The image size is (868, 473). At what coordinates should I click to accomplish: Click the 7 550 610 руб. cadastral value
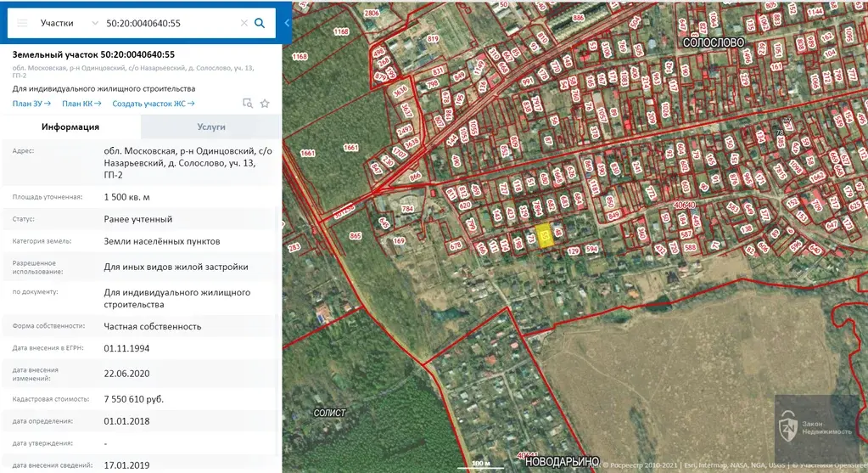click(x=134, y=399)
